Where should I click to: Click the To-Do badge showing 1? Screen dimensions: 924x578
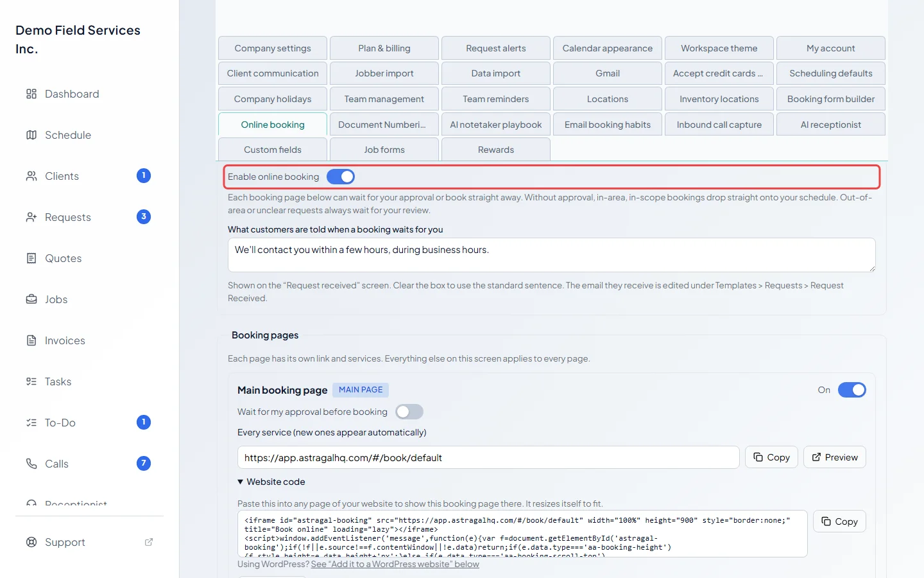144,422
